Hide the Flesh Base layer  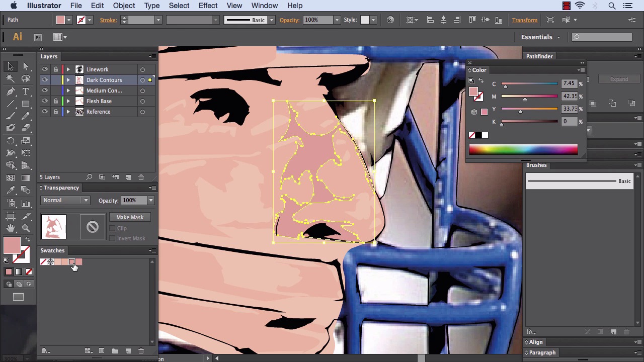tap(45, 101)
